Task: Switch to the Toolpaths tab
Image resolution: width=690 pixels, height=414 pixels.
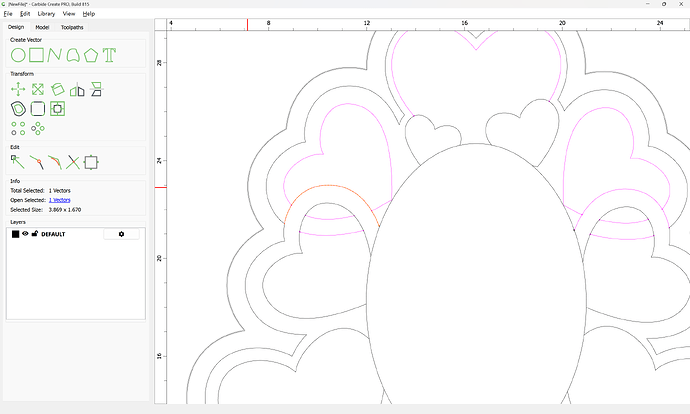Action: tap(72, 27)
